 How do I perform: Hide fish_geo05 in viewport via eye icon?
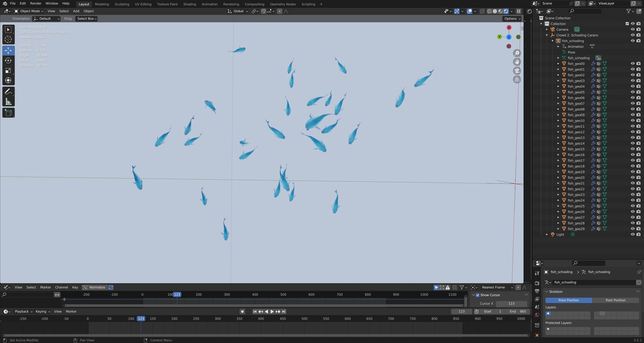pyautogui.click(x=633, y=92)
